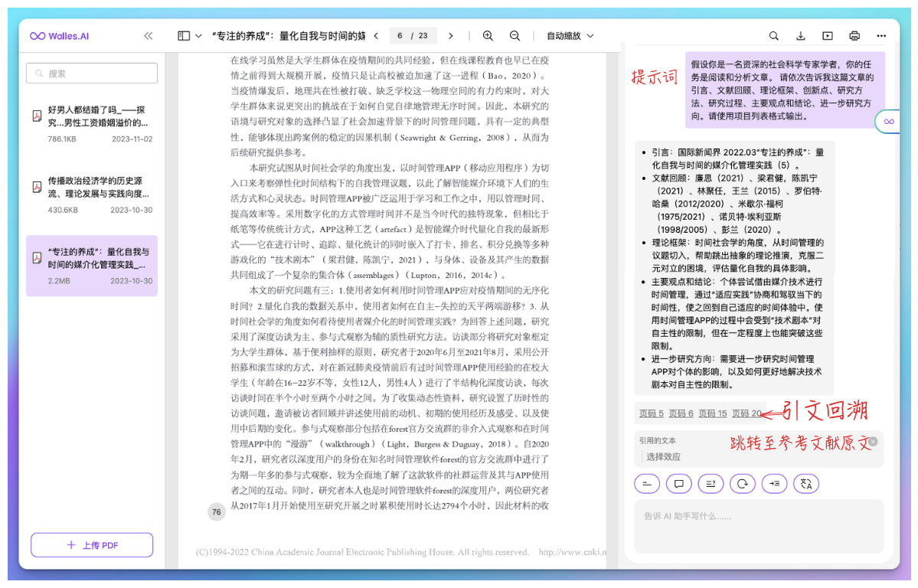Start presentation mode icon
The image size is (918, 588).
(827, 36)
